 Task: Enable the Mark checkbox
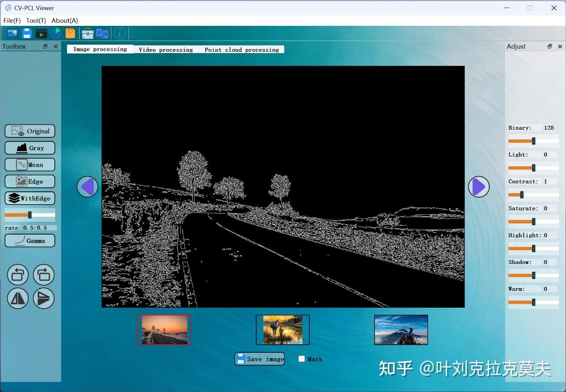(302, 359)
